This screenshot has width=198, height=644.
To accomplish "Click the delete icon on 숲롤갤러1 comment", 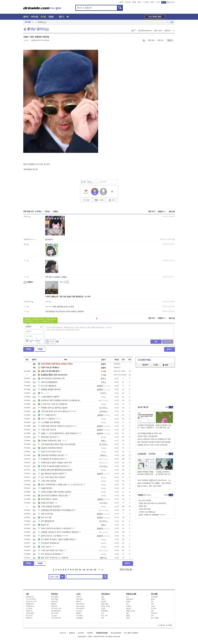I will 174,239.
